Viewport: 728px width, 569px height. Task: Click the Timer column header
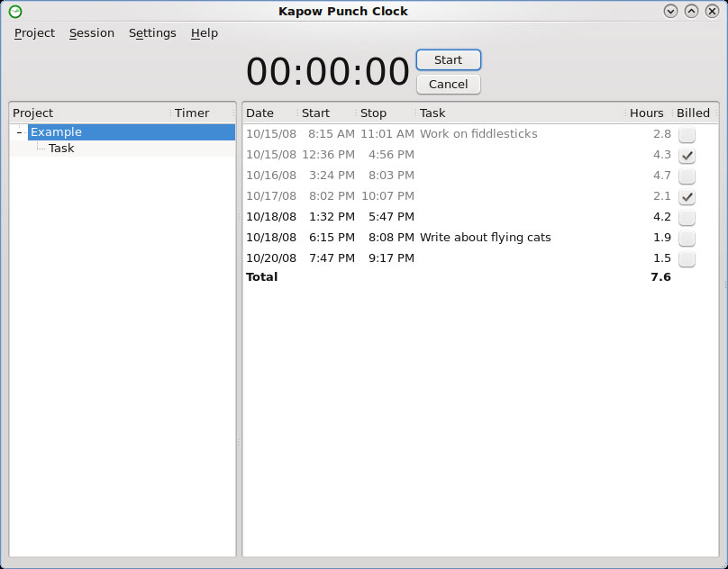coord(203,113)
